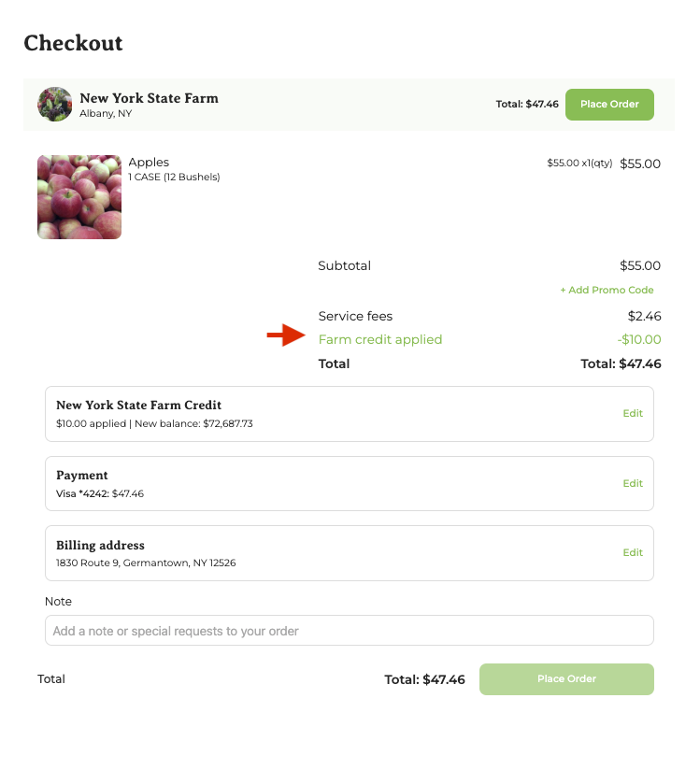The width and height of the screenshot is (700, 784).
Task: Click the Checkout page heading
Action: (x=73, y=43)
